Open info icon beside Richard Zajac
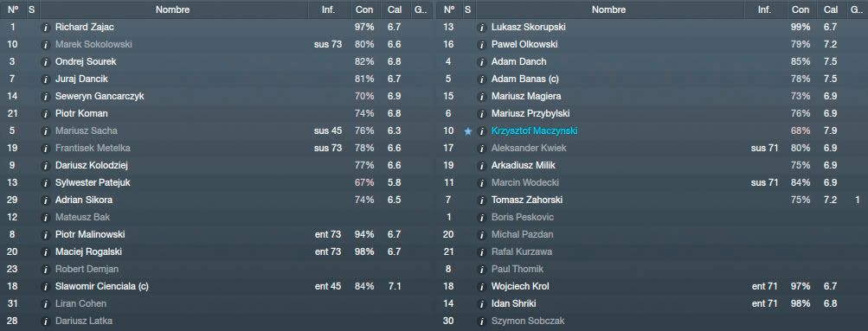This screenshot has height=331, width=868. click(46, 27)
